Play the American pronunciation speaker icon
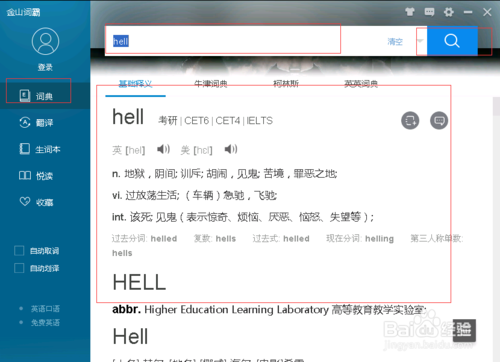The width and height of the screenshot is (500, 362). (231, 149)
